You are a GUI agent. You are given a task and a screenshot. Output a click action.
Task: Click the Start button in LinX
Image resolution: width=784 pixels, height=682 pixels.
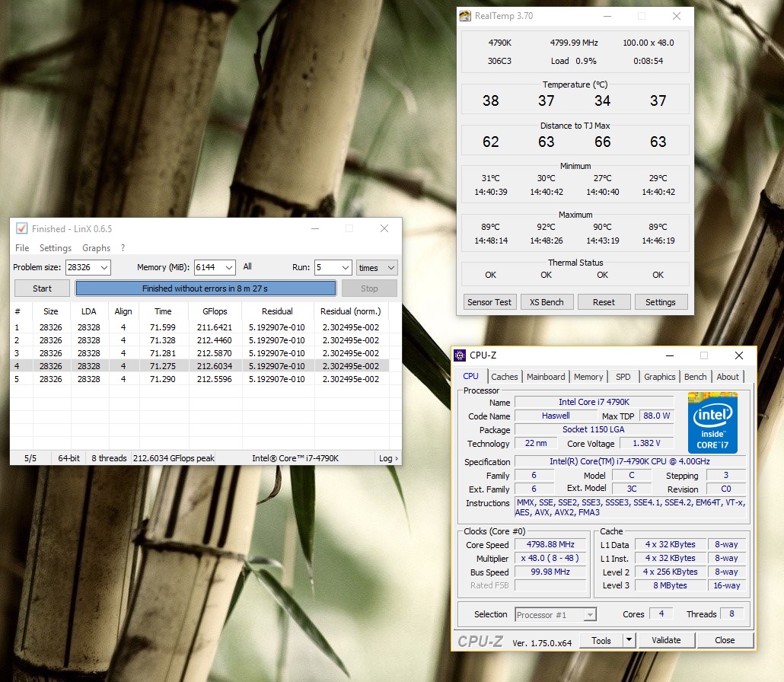pos(42,288)
